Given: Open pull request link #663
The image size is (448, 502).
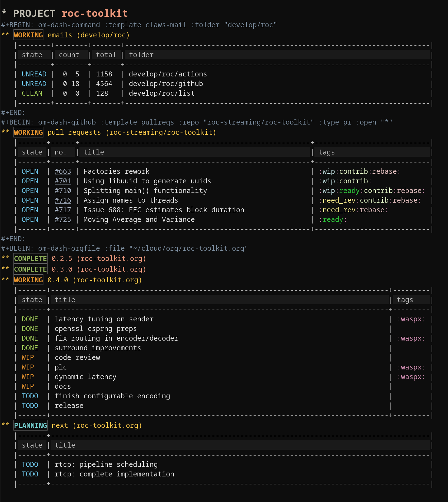Looking at the screenshot, I should point(63,172).
